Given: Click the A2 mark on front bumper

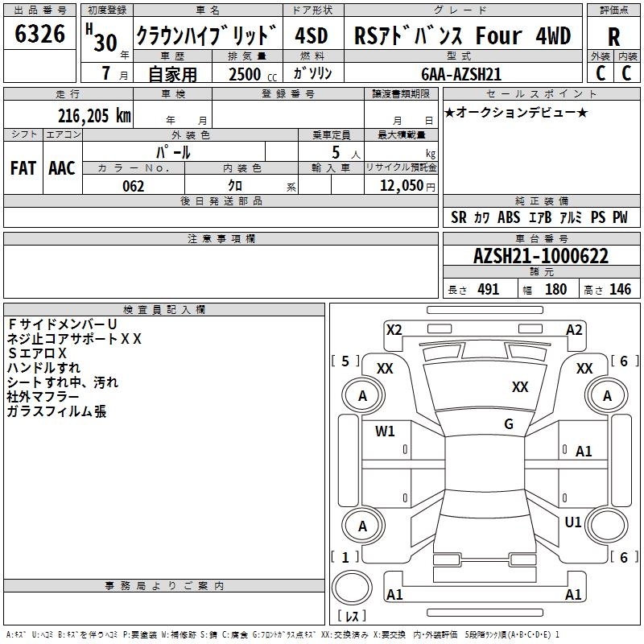Looking at the screenshot, I should (x=574, y=329).
